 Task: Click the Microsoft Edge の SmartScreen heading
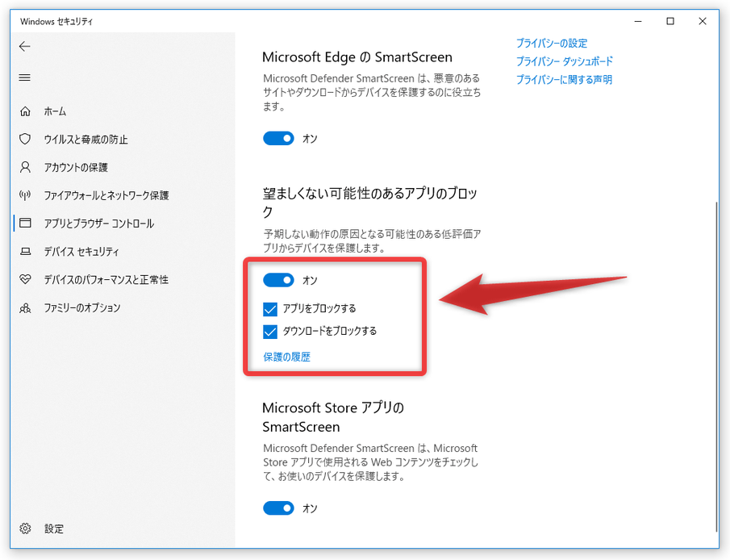point(357,56)
